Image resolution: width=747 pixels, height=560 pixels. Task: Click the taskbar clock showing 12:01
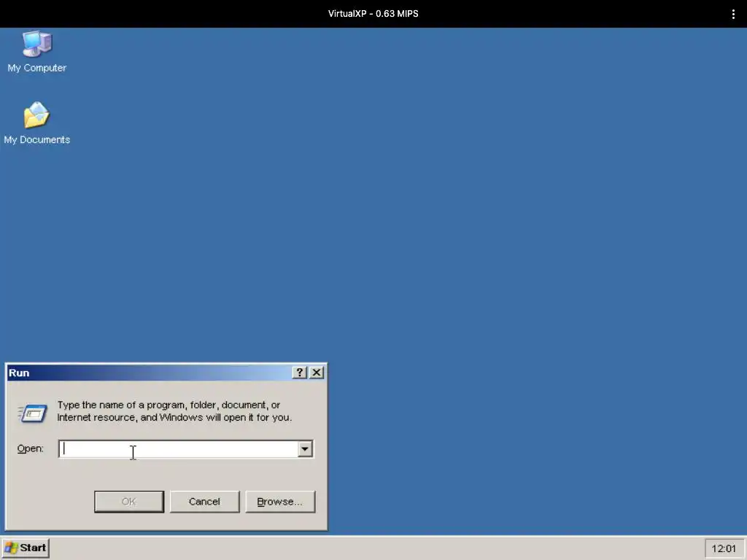[x=724, y=548]
